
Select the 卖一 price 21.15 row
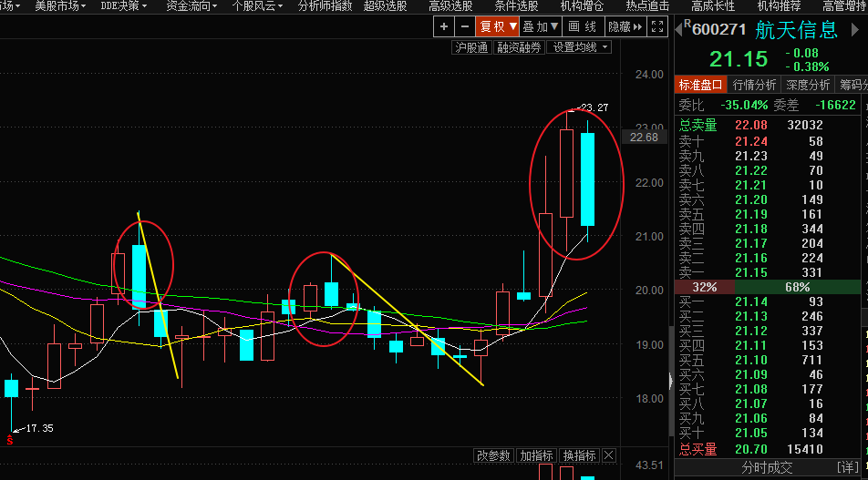[768, 272]
